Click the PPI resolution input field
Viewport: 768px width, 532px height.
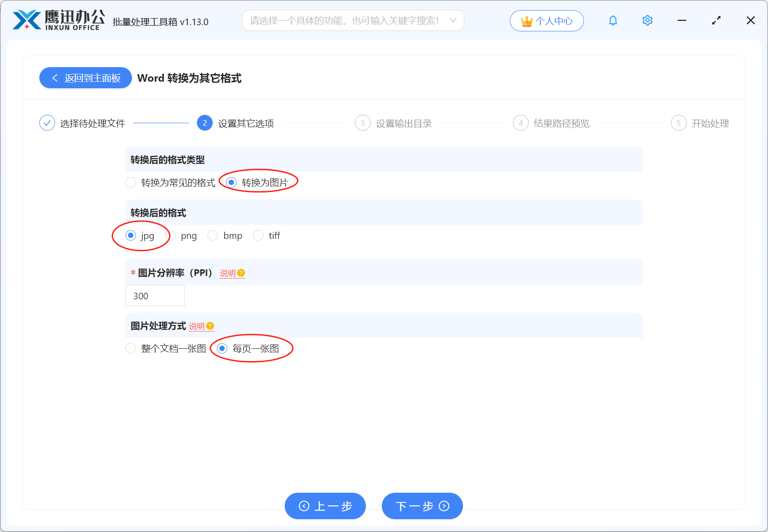click(x=155, y=295)
